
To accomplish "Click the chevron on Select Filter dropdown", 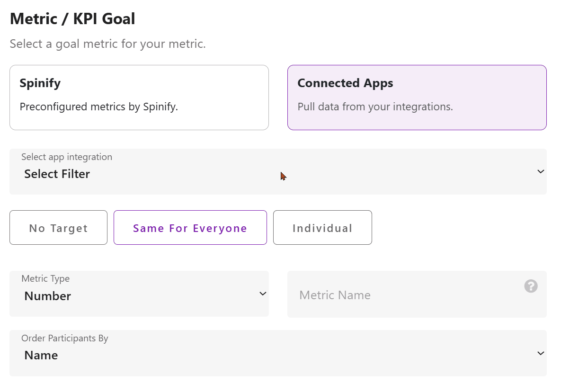I will click(x=540, y=171).
